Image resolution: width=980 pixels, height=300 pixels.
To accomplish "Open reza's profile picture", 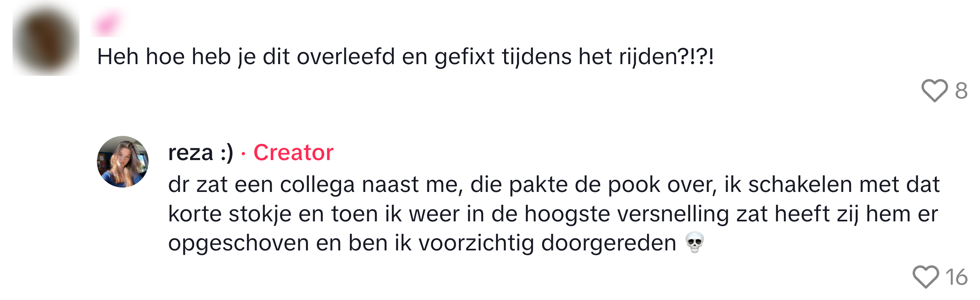I will 123,162.
